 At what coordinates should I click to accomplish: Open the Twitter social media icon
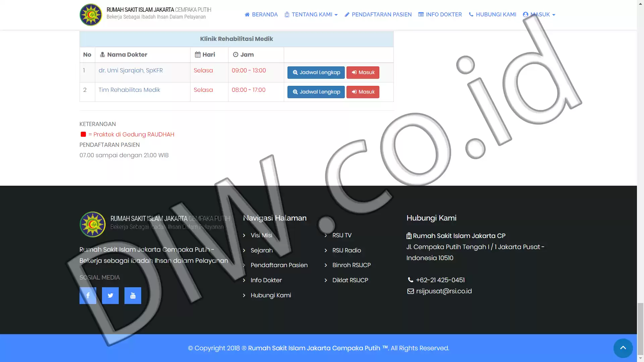[x=110, y=296]
